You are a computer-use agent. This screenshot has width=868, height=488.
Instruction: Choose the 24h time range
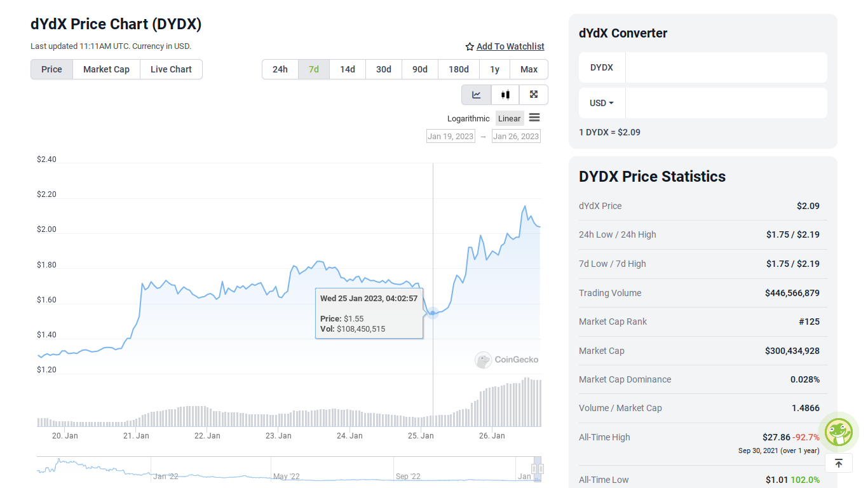[280, 69]
